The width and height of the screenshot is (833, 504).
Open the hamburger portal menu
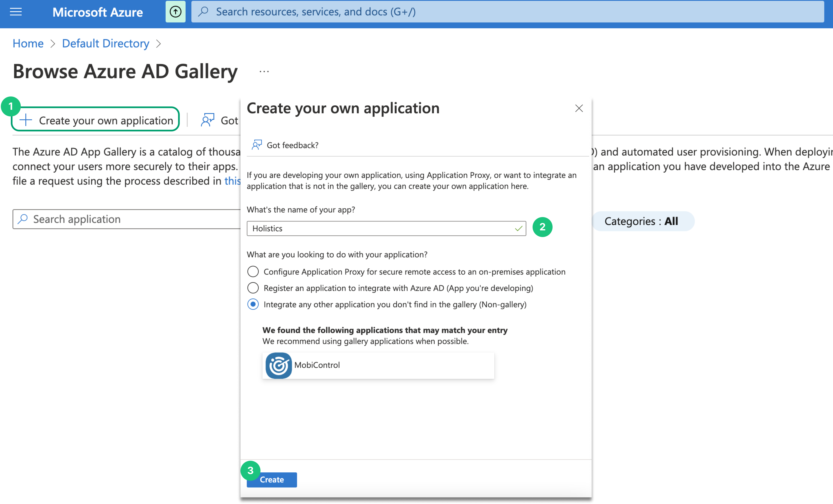[x=16, y=12]
